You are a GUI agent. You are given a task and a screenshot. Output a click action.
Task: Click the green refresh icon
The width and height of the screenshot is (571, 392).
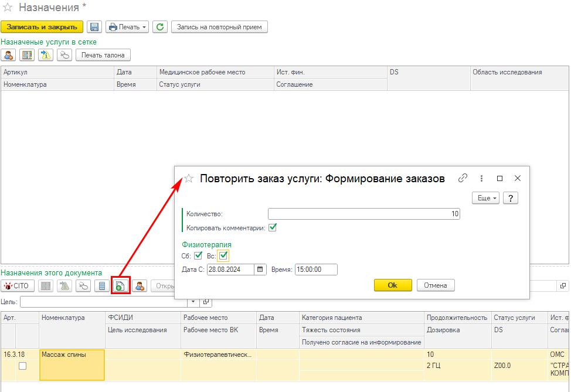159,27
